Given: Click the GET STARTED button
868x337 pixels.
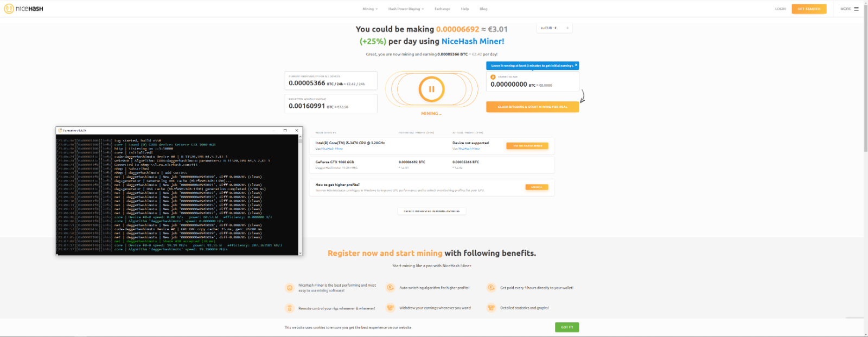Looking at the screenshot, I should [809, 9].
